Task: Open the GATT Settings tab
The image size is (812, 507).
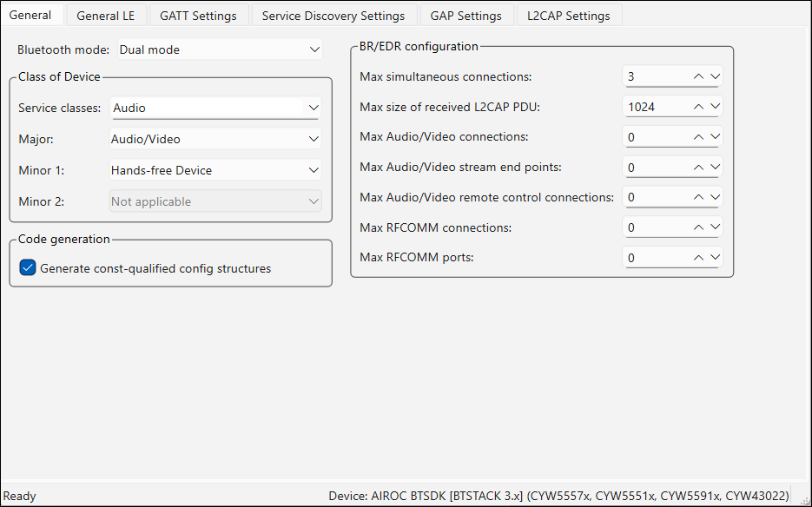Action: [198, 16]
